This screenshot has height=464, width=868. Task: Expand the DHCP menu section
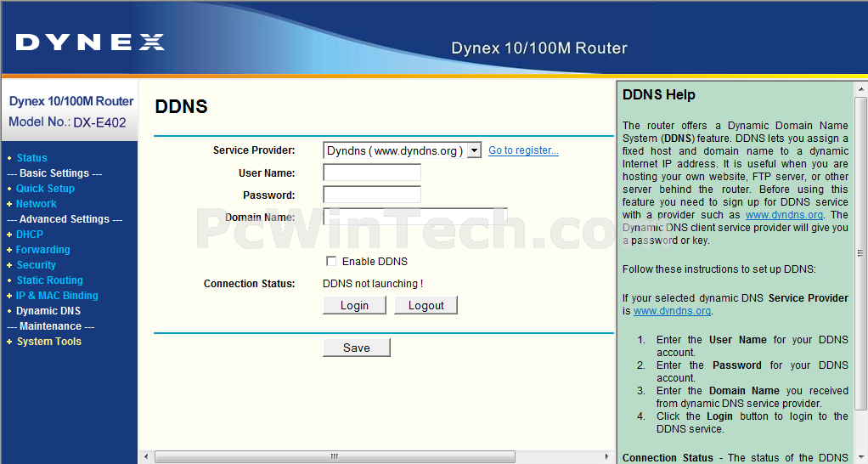pyautogui.click(x=30, y=235)
